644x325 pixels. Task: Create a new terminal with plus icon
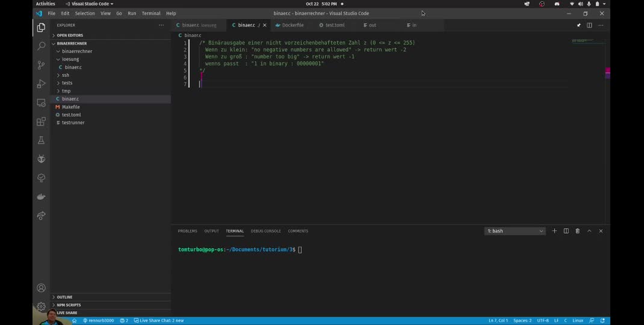554,231
